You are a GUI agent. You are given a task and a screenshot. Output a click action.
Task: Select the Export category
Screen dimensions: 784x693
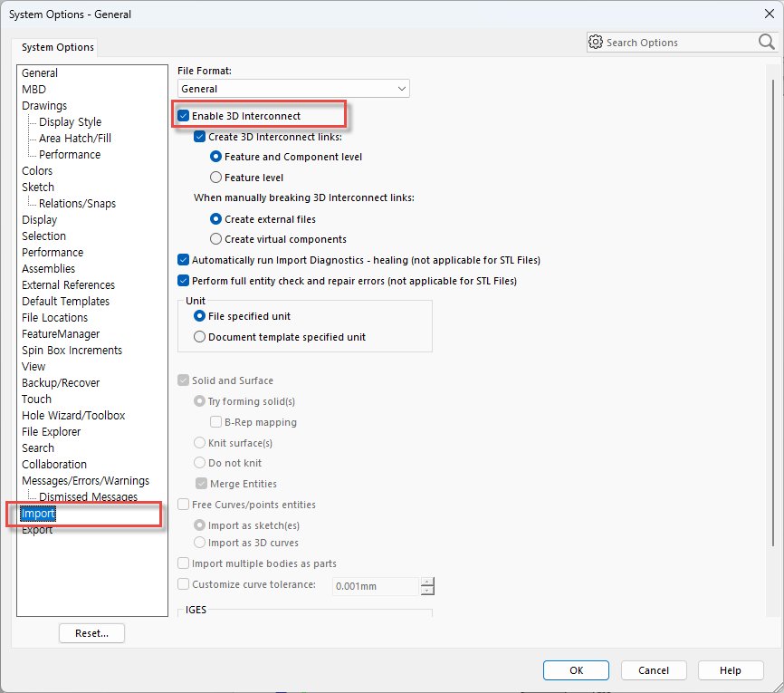pyautogui.click(x=37, y=530)
